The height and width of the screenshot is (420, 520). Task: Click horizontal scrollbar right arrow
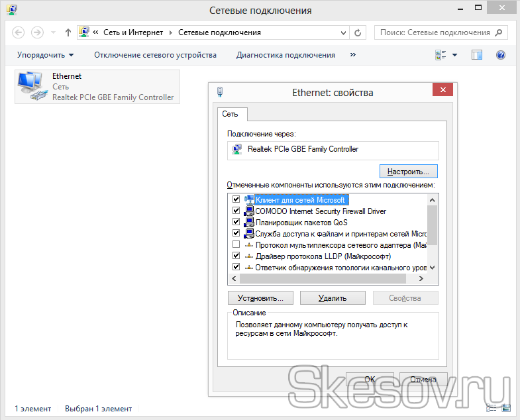421,279
